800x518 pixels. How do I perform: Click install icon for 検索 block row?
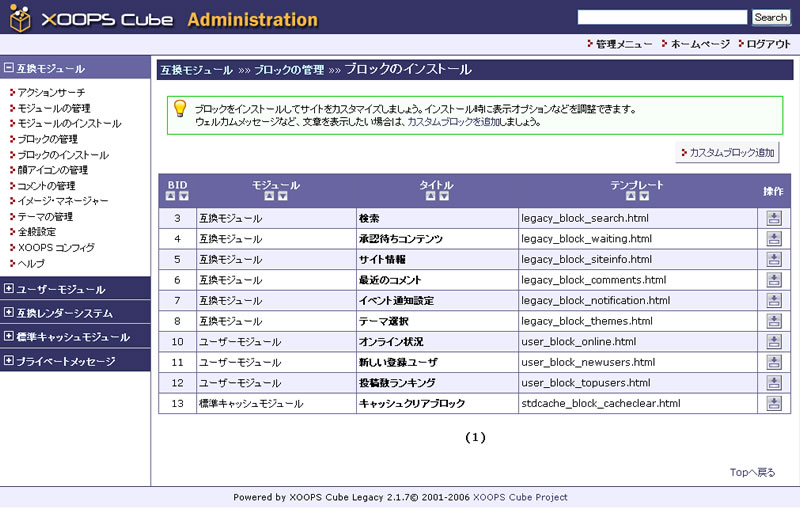click(773, 218)
